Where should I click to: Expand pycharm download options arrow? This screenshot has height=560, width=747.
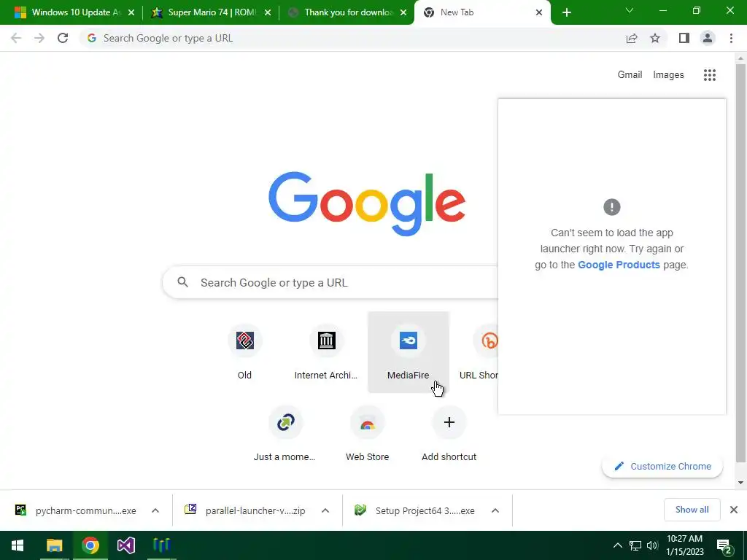(x=155, y=510)
